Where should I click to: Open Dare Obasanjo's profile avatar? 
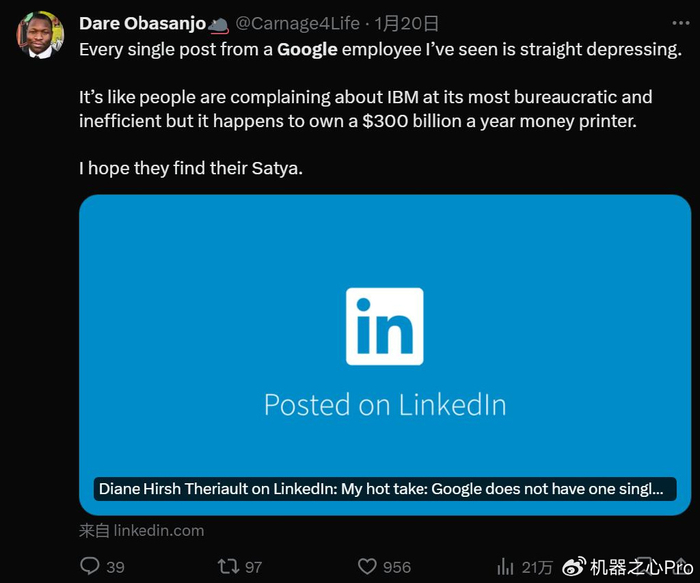pos(41,34)
